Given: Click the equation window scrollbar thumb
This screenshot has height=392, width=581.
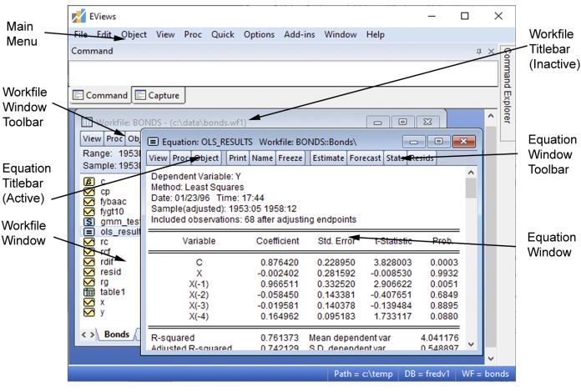Looking at the screenshot, I should [x=471, y=188].
